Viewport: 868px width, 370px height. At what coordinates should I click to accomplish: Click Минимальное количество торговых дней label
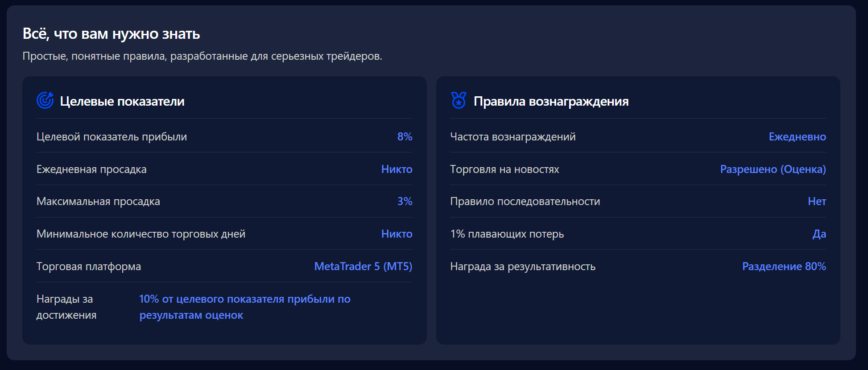[141, 234]
